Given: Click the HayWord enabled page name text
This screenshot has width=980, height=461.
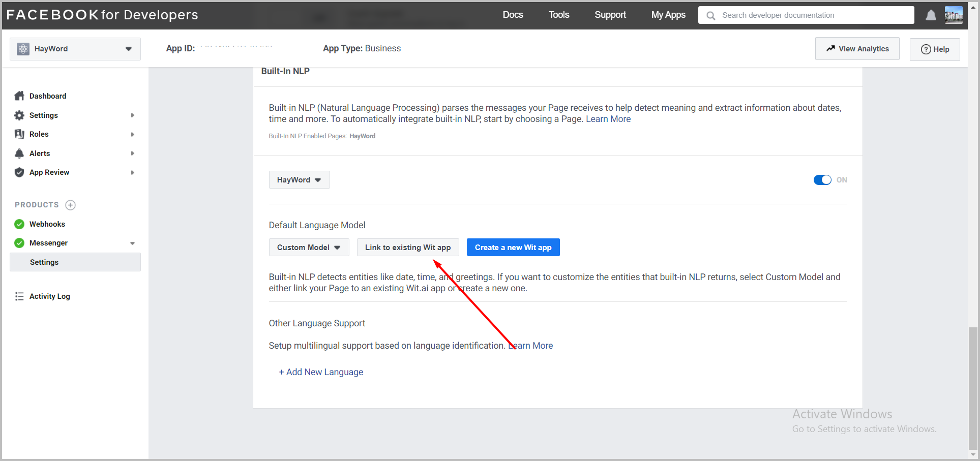Looking at the screenshot, I should 363,136.
